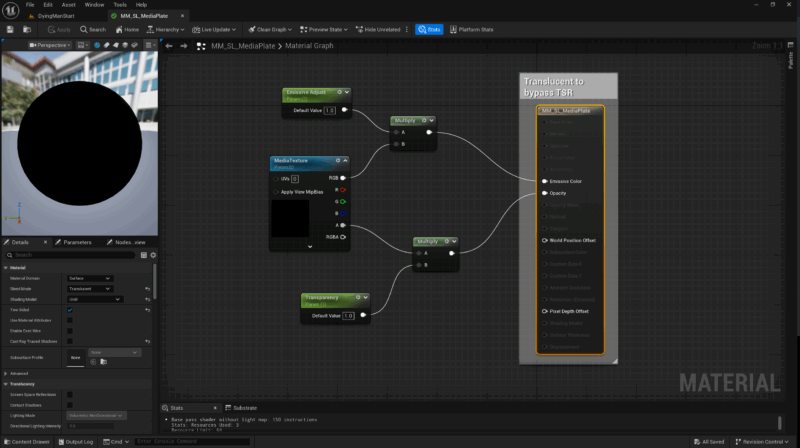Click the Save asset icon in toolbar
Image resolution: width=800 pixels, height=448 pixels.
pos(9,30)
